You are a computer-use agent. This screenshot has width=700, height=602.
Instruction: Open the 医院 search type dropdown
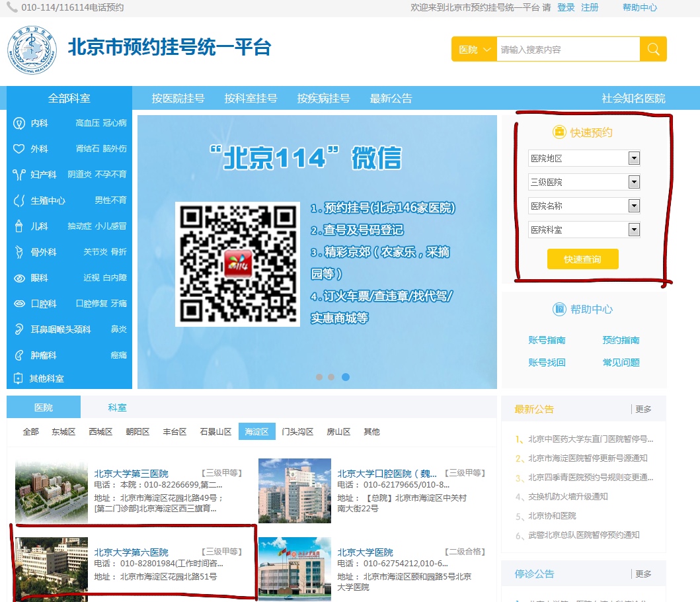click(x=474, y=49)
